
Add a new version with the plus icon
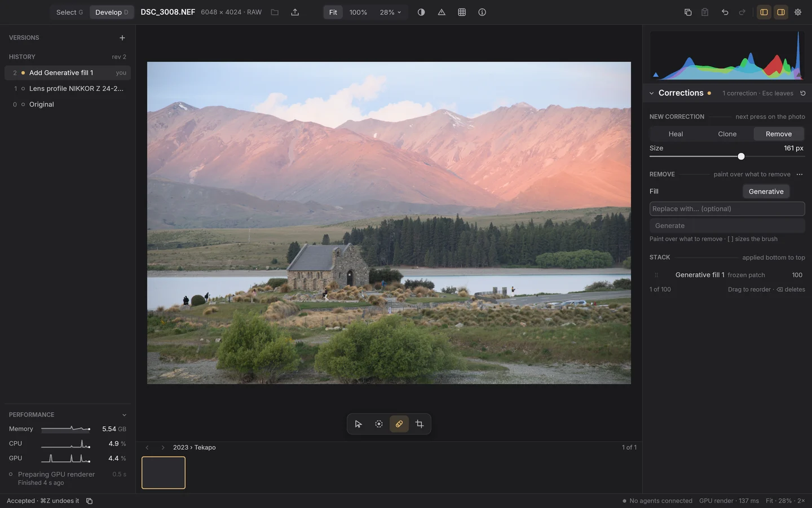pyautogui.click(x=122, y=38)
